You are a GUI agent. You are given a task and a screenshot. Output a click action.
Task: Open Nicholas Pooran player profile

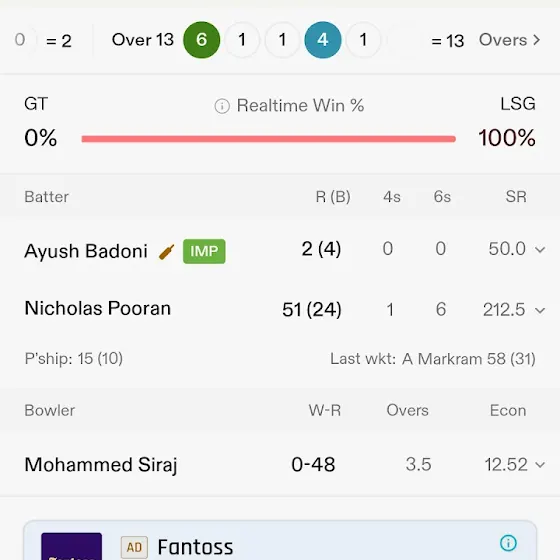(x=98, y=308)
